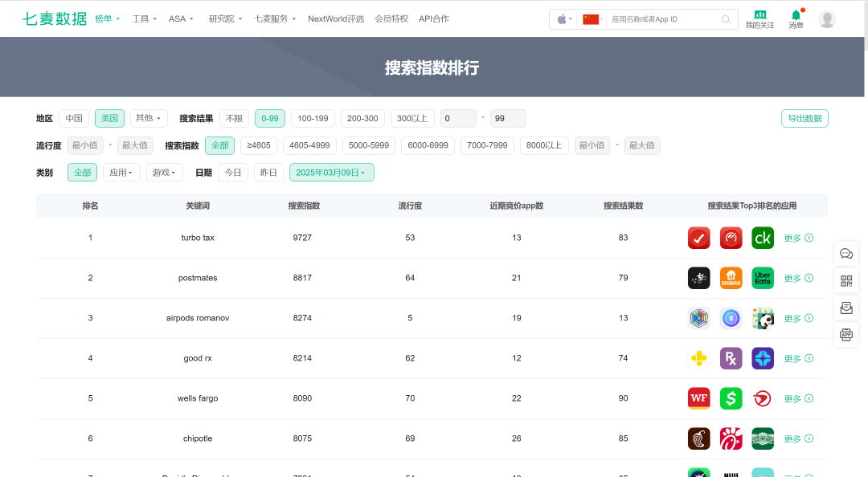The width and height of the screenshot is (868, 477).
Task: Open the APP download sidebar icon
Action: coord(846,334)
